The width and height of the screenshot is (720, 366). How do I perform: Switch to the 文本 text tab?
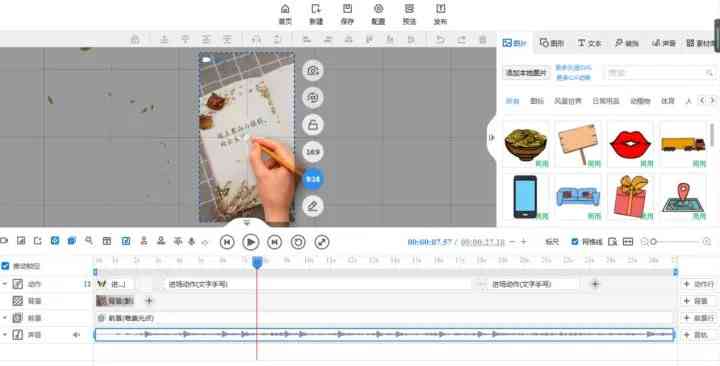(589, 43)
